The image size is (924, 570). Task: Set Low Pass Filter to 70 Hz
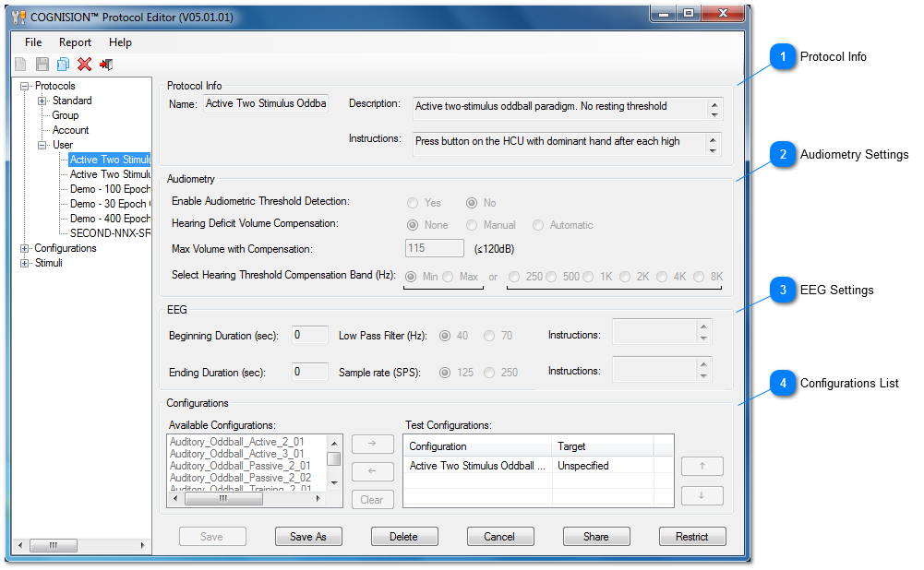tap(489, 336)
